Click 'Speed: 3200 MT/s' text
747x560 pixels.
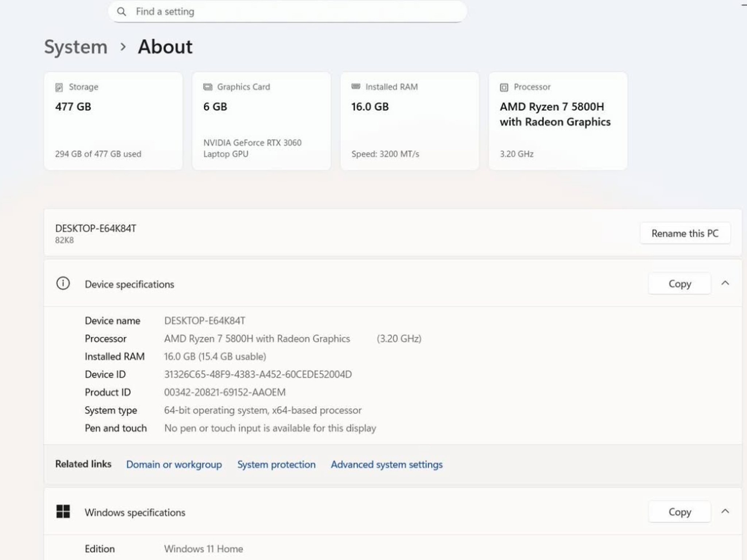click(385, 154)
